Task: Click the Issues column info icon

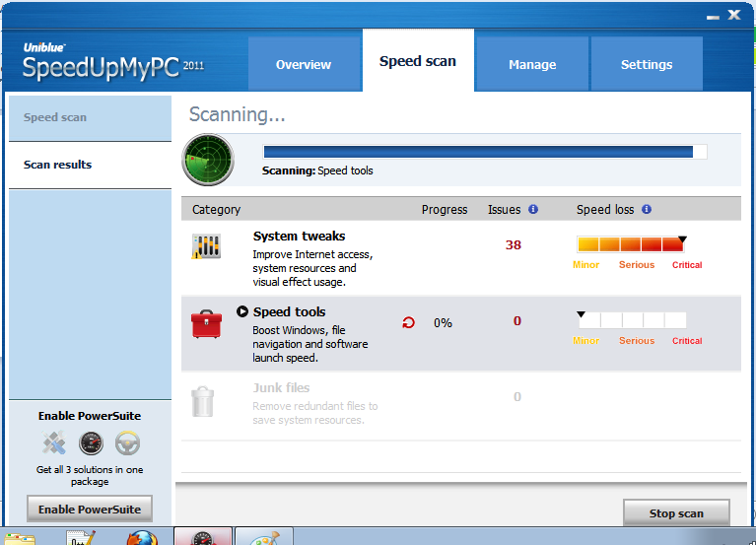Action: tap(533, 209)
